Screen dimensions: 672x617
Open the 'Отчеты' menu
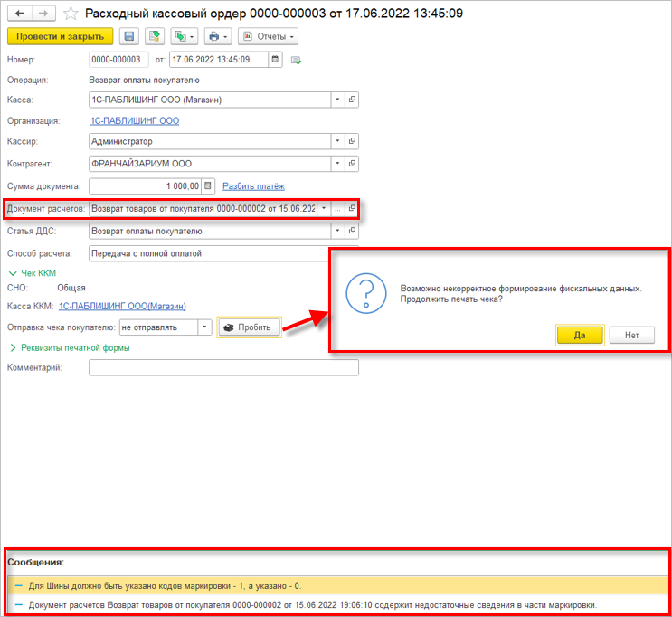coord(268,36)
